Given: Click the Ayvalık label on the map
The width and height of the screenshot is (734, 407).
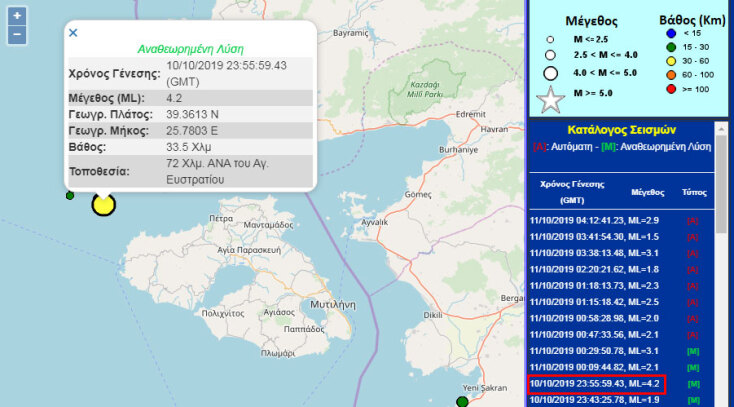Looking at the screenshot, I should point(374,222).
